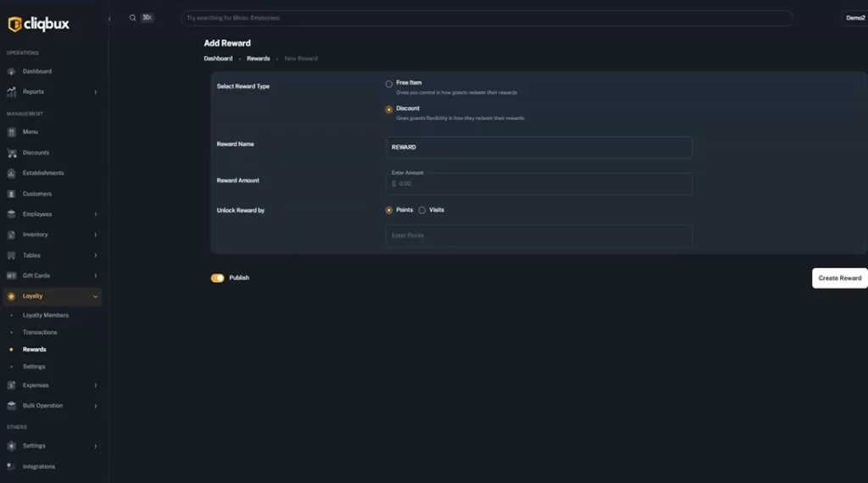Click the Inventory sidebar icon
This screenshot has width=868, height=483.
(x=12, y=235)
